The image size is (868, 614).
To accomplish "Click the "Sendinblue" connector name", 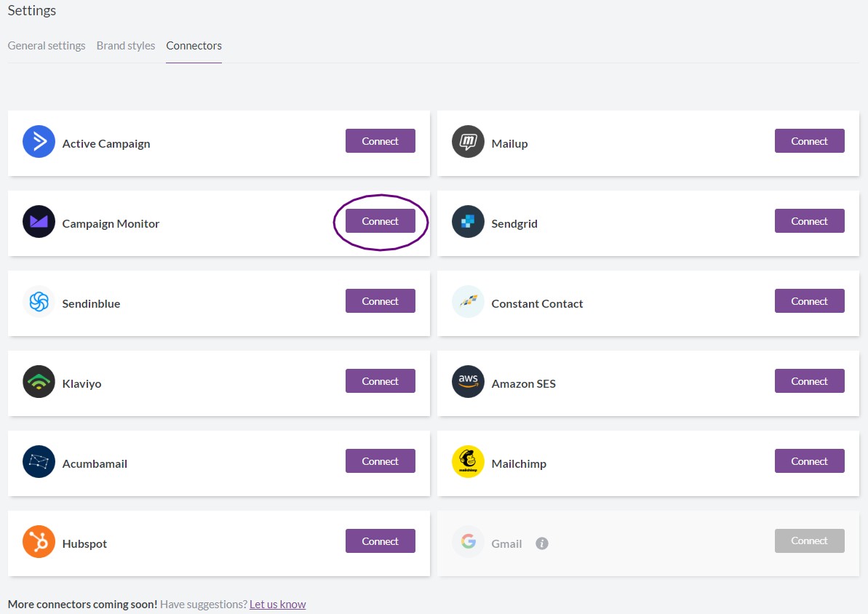I will [91, 303].
